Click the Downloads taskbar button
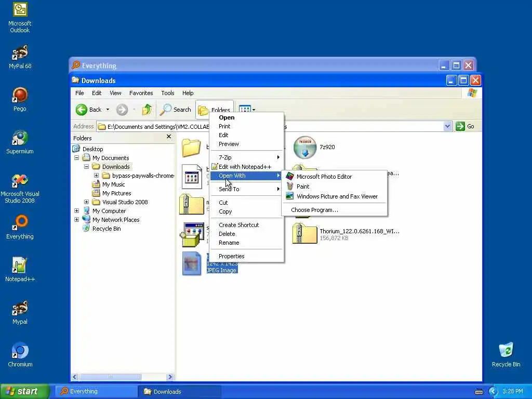This screenshot has height=399, width=532. [179, 392]
